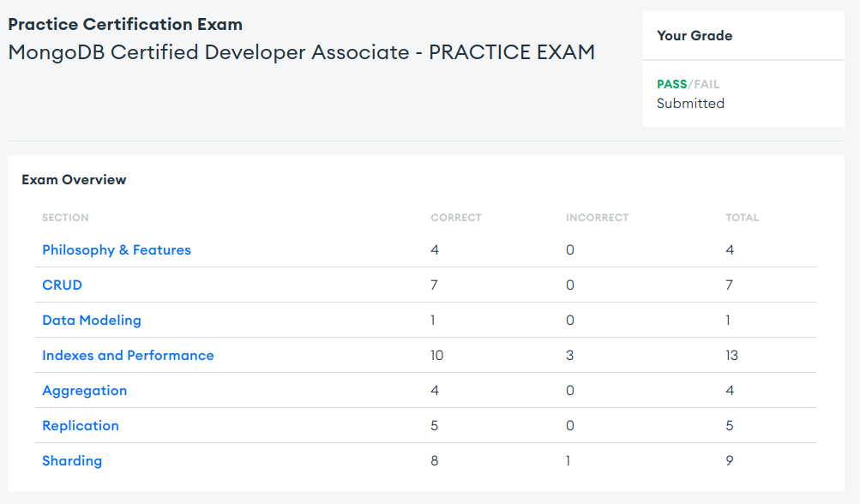The image size is (860, 504).
Task: Sort by the SECTION column header
Action: [65, 218]
